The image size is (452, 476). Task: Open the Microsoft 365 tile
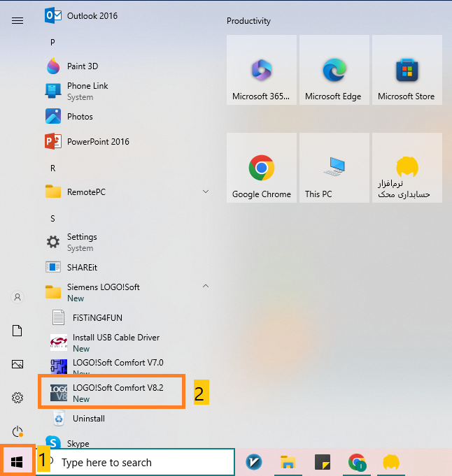point(262,70)
